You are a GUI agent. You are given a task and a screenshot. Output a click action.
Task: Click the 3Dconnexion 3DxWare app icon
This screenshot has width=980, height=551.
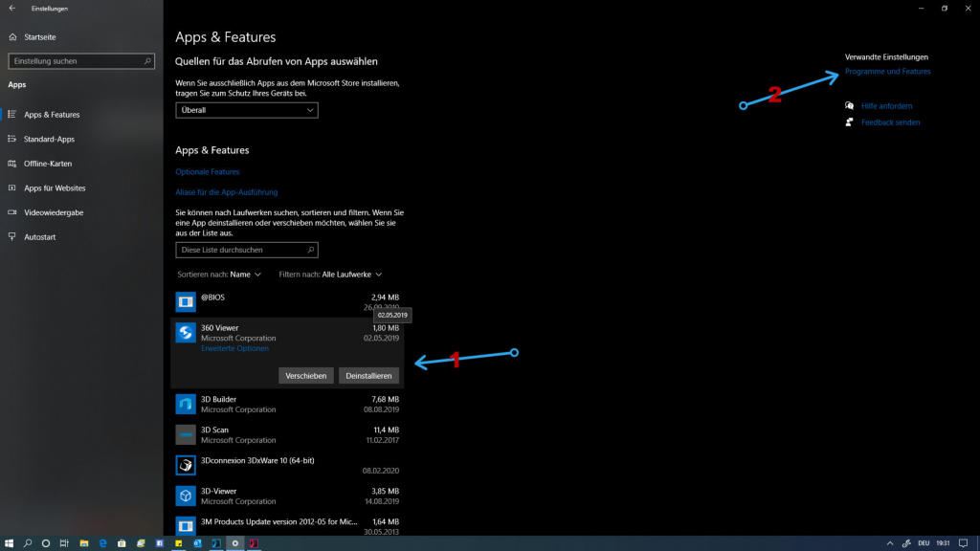click(x=186, y=466)
